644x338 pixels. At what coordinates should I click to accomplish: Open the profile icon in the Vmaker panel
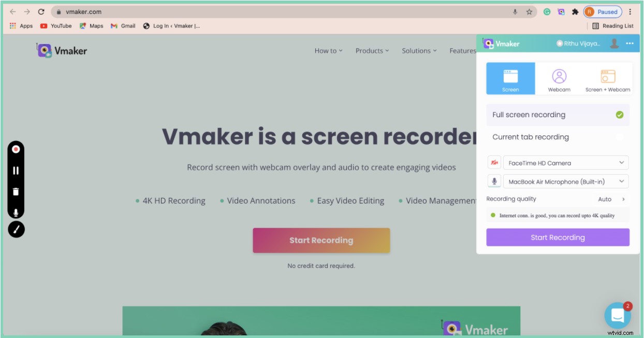[614, 44]
